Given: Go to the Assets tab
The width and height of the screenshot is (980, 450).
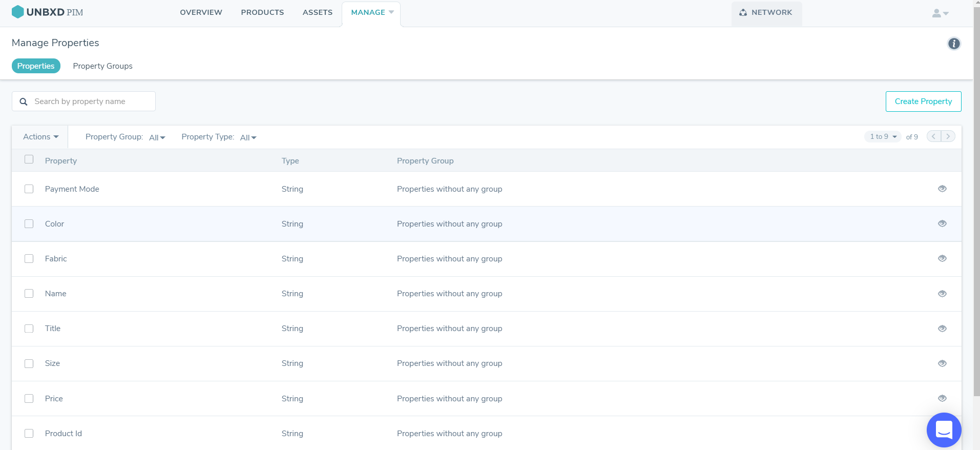Looking at the screenshot, I should pos(318,12).
